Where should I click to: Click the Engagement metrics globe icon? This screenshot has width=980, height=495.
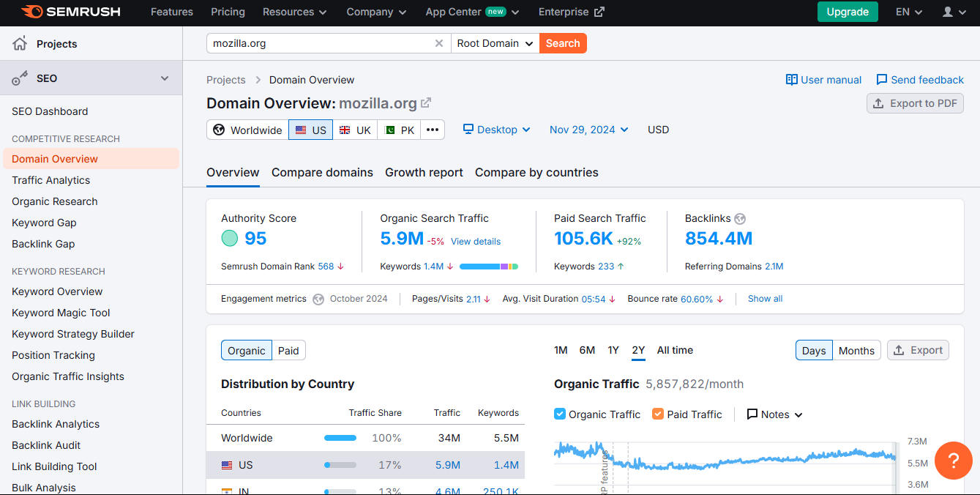click(x=318, y=299)
